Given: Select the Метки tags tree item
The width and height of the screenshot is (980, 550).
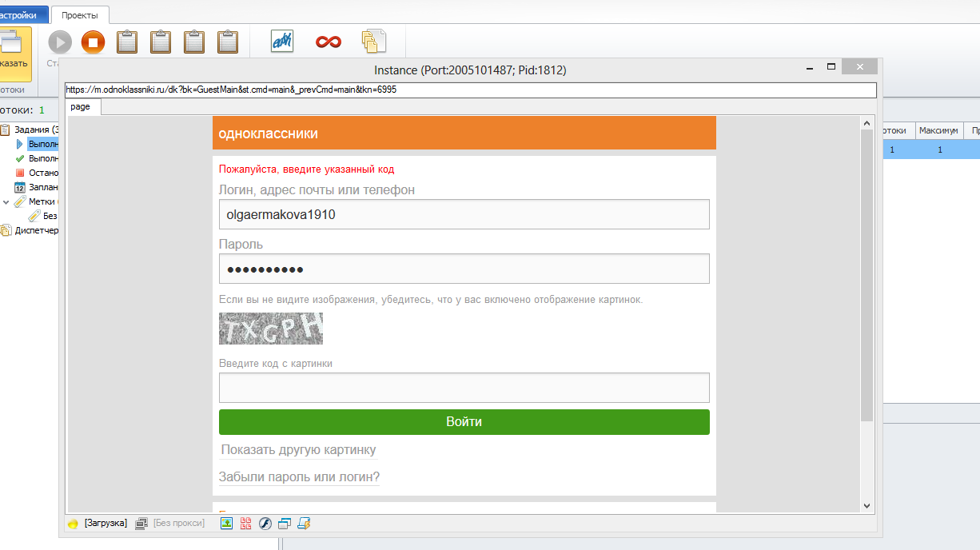Looking at the screenshot, I should 37,201.
